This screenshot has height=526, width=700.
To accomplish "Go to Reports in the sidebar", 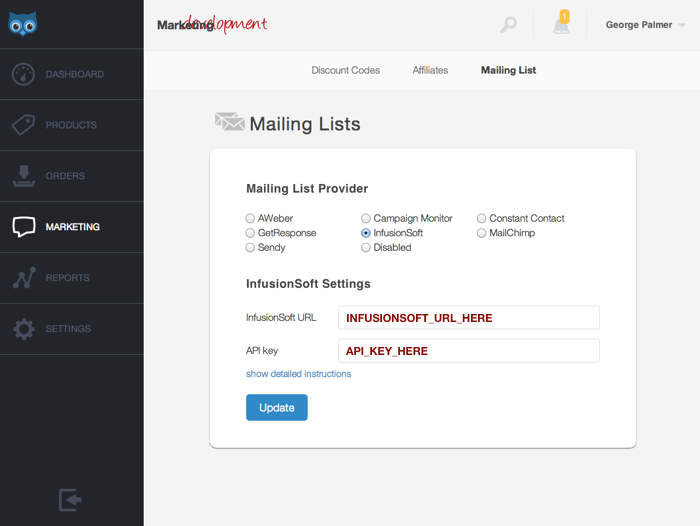I will (x=67, y=278).
